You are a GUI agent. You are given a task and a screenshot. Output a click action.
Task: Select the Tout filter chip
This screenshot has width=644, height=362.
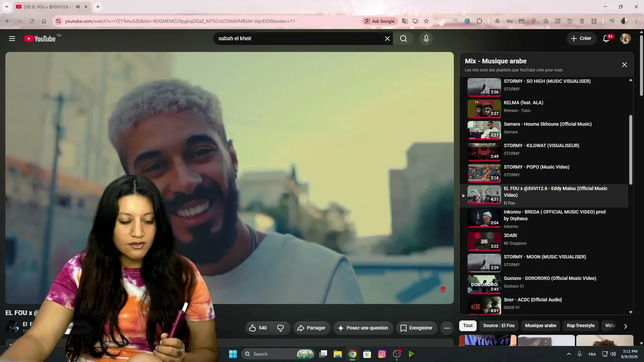tap(468, 326)
